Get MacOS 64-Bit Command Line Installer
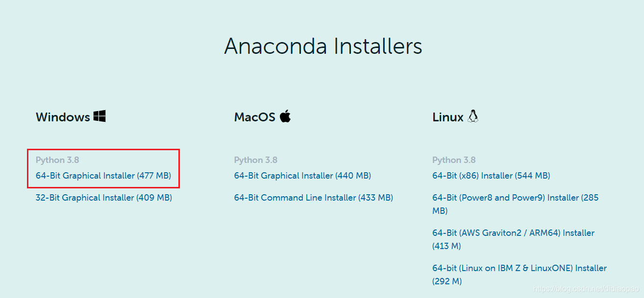 click(314, 198)
